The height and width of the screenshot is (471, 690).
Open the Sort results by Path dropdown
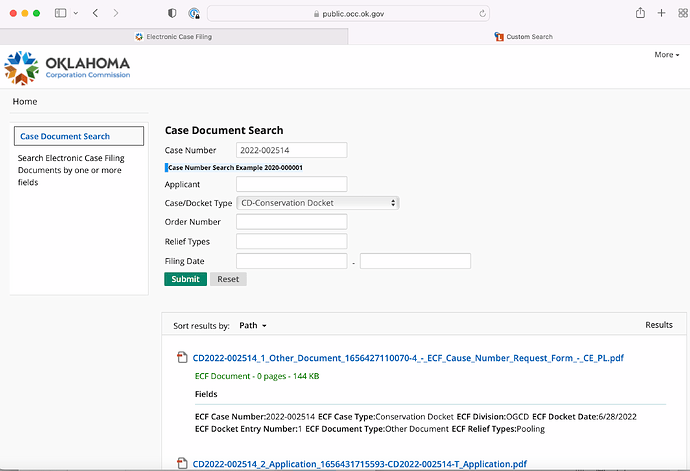coord(253,325)
